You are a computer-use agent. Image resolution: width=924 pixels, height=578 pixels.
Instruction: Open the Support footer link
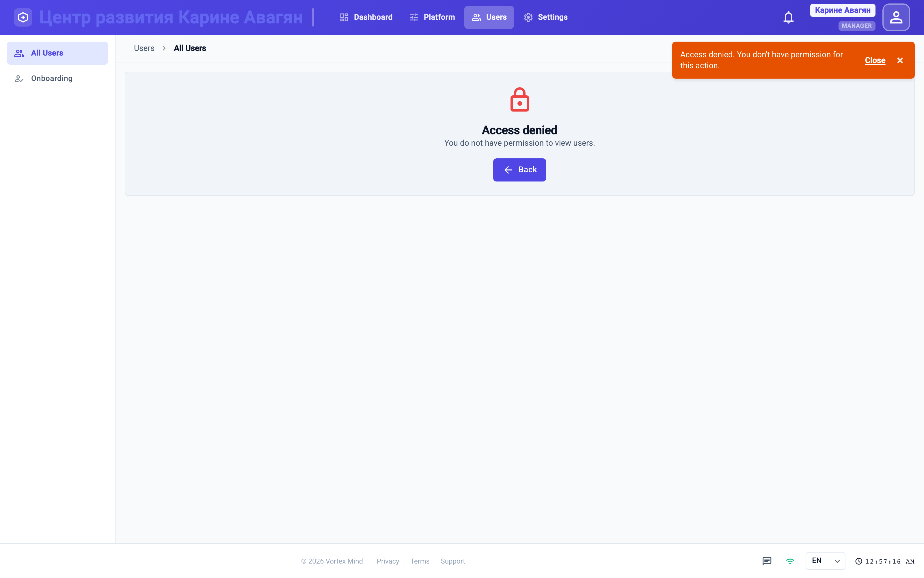coord(452,561)
